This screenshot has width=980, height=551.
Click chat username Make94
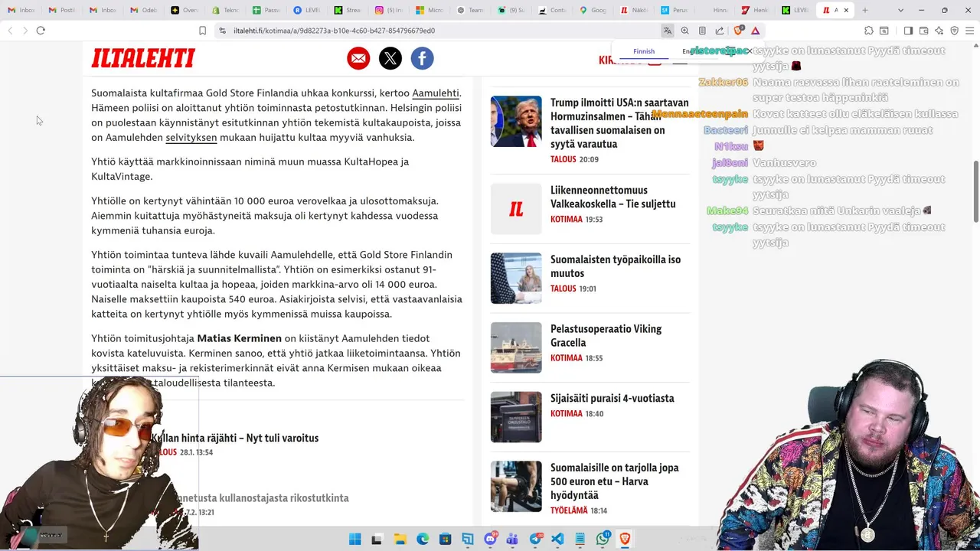[727, 210]
